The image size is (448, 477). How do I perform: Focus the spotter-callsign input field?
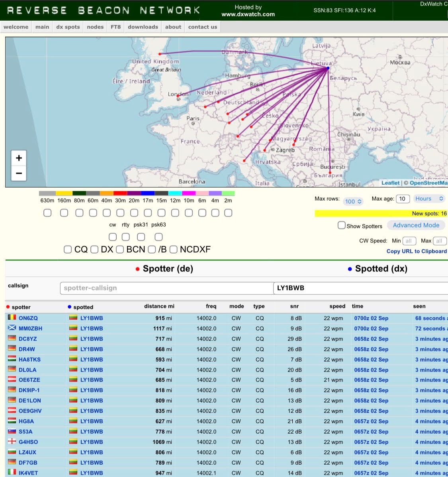[166, 288]
